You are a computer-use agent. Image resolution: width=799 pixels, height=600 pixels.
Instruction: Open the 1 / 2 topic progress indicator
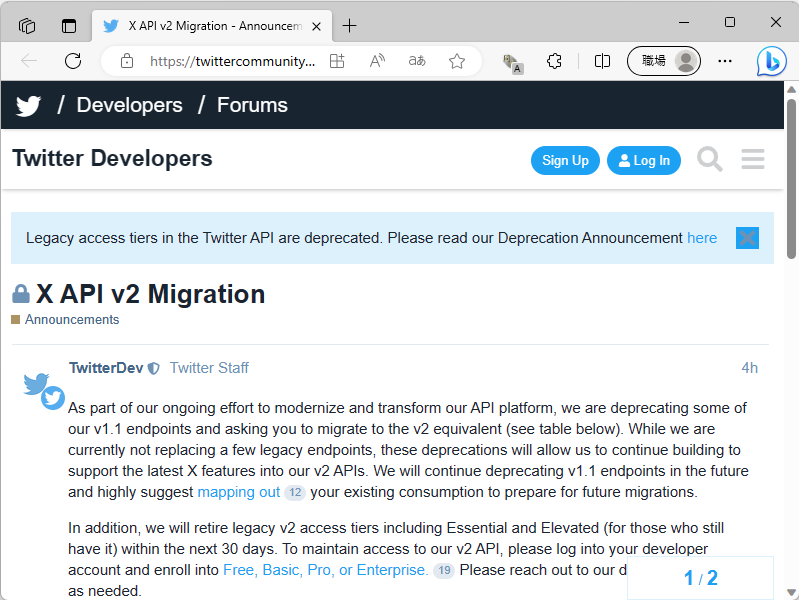[x=701, y=578]
